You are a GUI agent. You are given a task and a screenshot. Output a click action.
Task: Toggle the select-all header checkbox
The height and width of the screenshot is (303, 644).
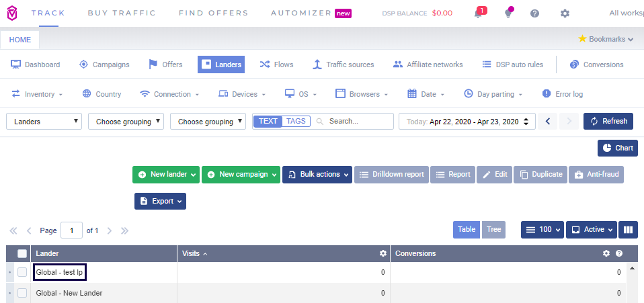(22, 254)
